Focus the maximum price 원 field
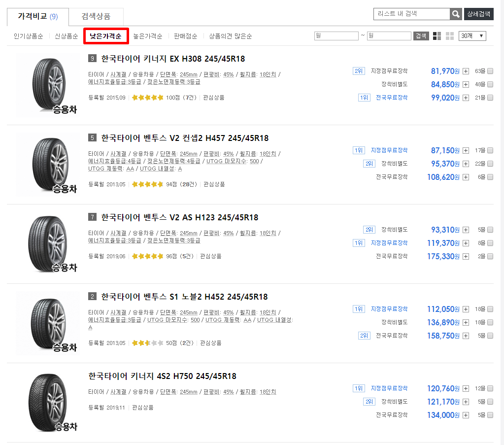Viewport: 504px width, 445px height. tap(389, 36)
